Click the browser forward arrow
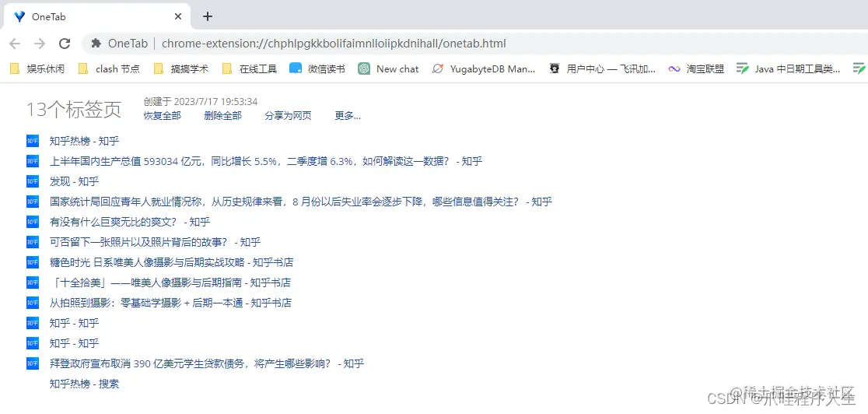 pos(40,44)
